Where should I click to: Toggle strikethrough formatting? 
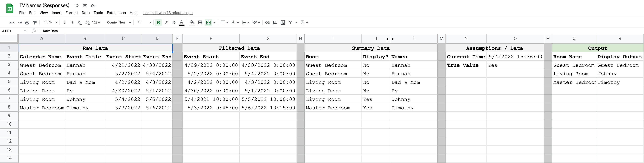tap(174, 22)
